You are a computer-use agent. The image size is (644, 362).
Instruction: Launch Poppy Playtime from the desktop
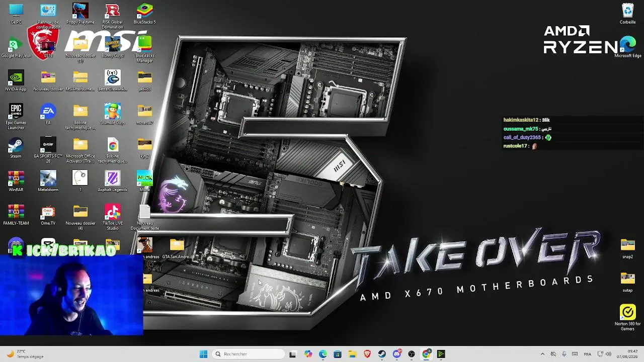tap(80, 14)
